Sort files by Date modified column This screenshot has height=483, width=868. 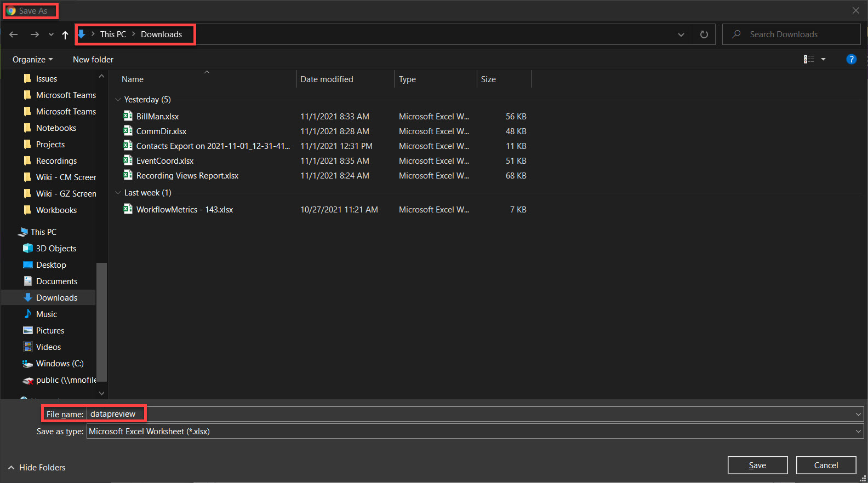pos(327,79)
